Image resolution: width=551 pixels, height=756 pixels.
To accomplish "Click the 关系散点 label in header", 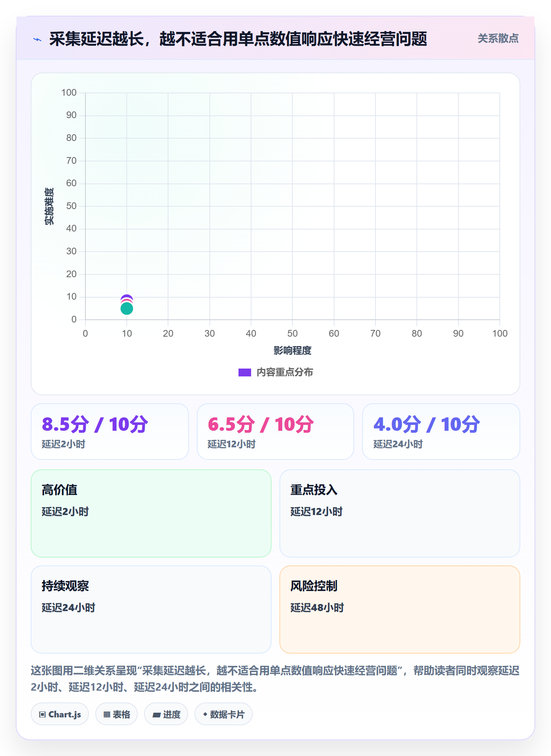I will [498, 39].
